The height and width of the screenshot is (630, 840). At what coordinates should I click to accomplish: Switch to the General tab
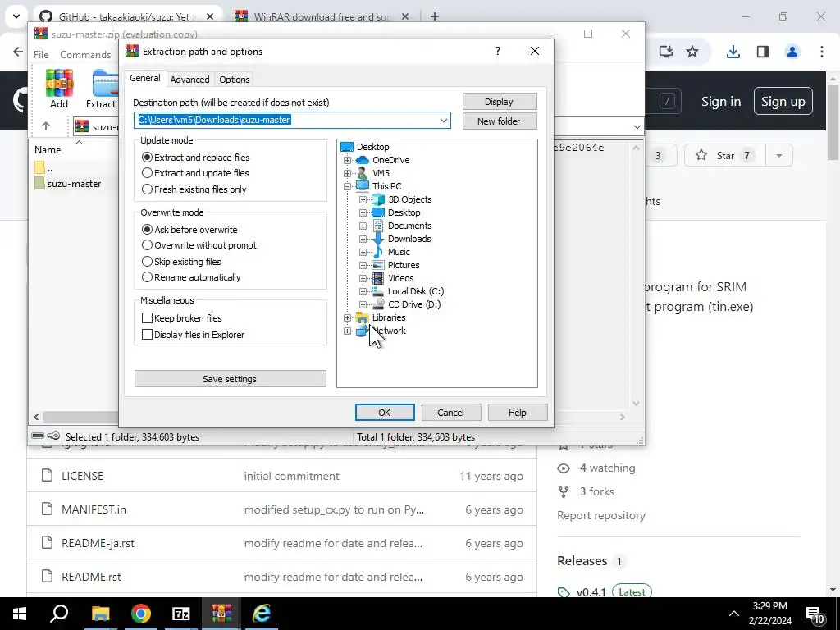[x=144, y=78]
